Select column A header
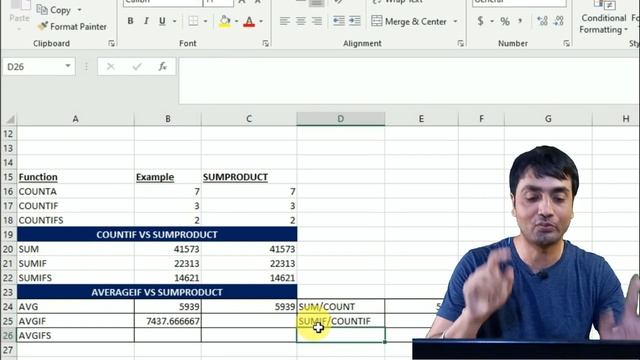Image resolution: width=640 pixels, height=360 pixels. click(76, 119)
